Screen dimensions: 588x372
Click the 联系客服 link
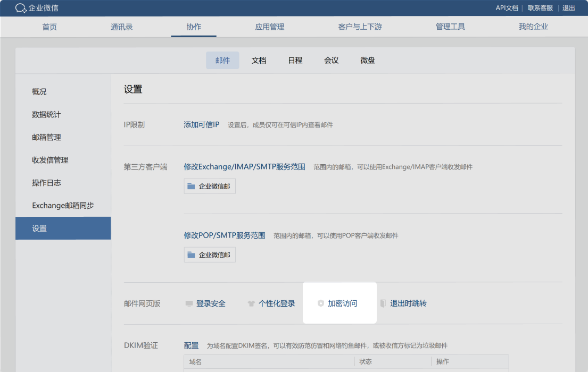click(540, 8)
